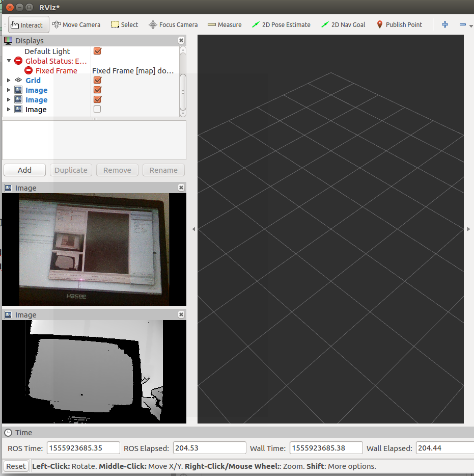This screenshot has height=476, width=474.
Task: Activate the Focus Camera tool
Action: tap(173, 25)
